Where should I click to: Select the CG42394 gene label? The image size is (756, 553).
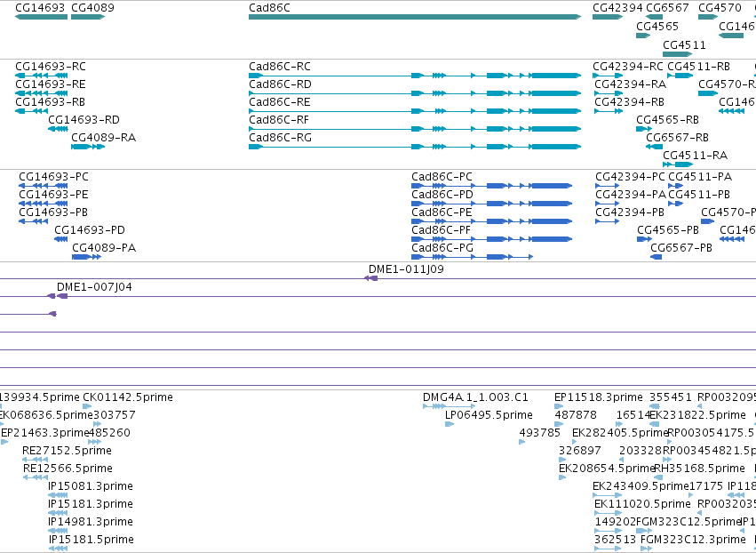pos(617,8)
